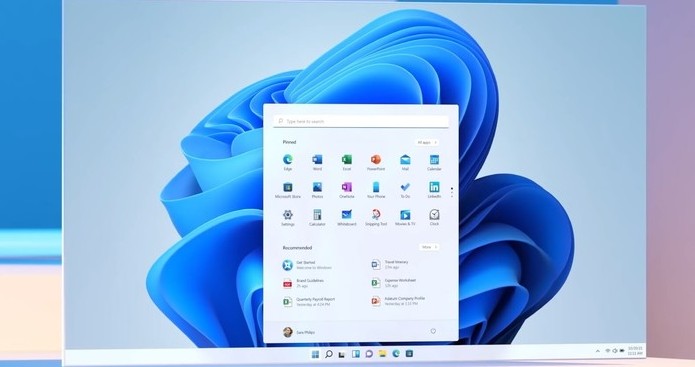Open the Mail app
Screen dimensions: 695x367
[405, 162]
